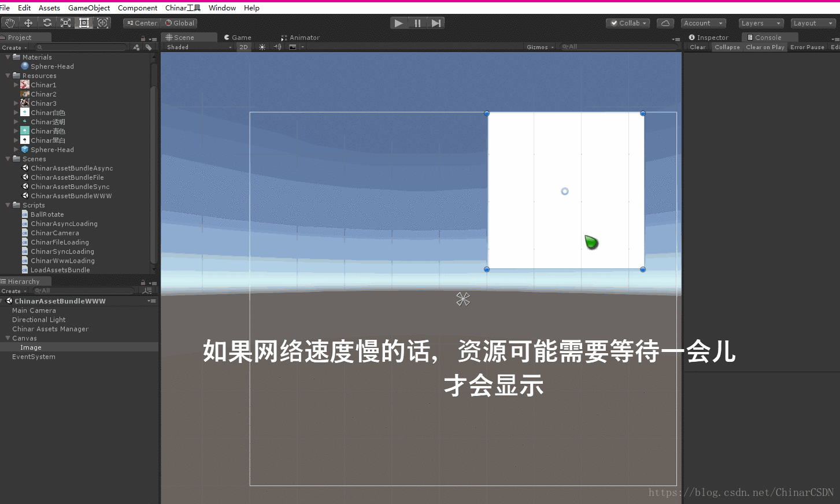Enable 2D mode in the Scene view
Image resolution: width=840 pixels, height=504 pixels.
point(243,47)
